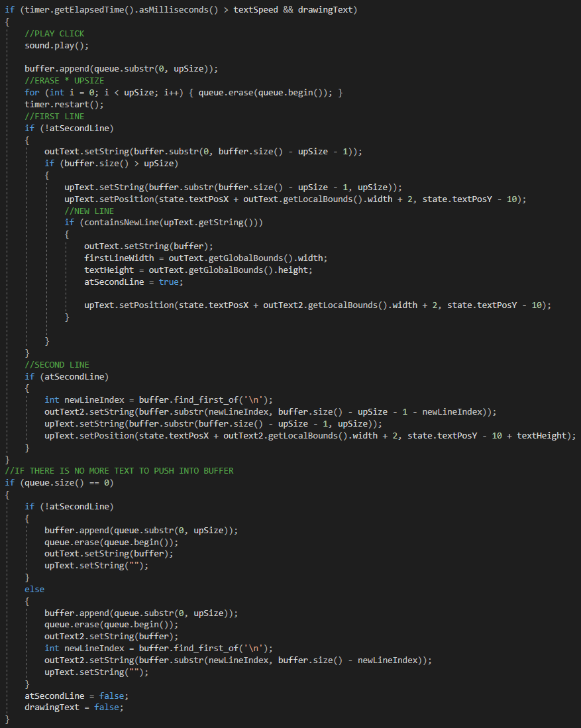Click the timer.getElapsedTime().asMilliseconds() condition line
Viewport: 581px width, 728px height.
181,10
